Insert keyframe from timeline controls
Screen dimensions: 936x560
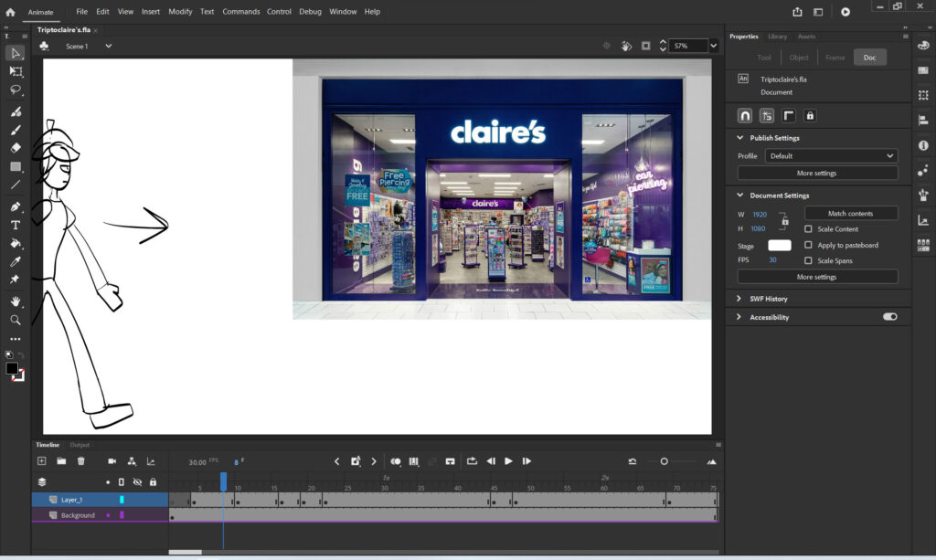(x=356, y=461)
